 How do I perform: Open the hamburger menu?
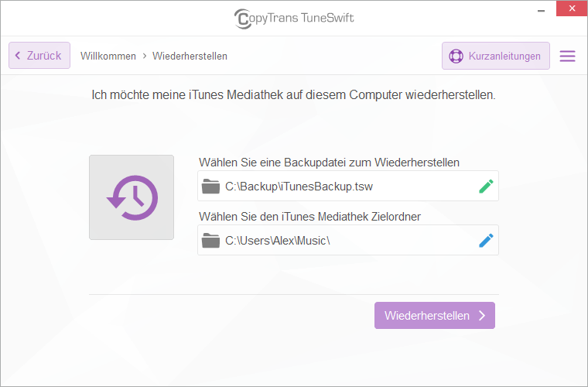click(567, 56)
